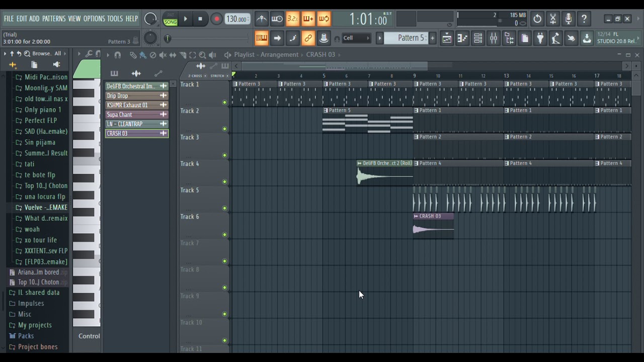
Task: Click the plug-shaped plugin icon
Action: tap(540, 38)
